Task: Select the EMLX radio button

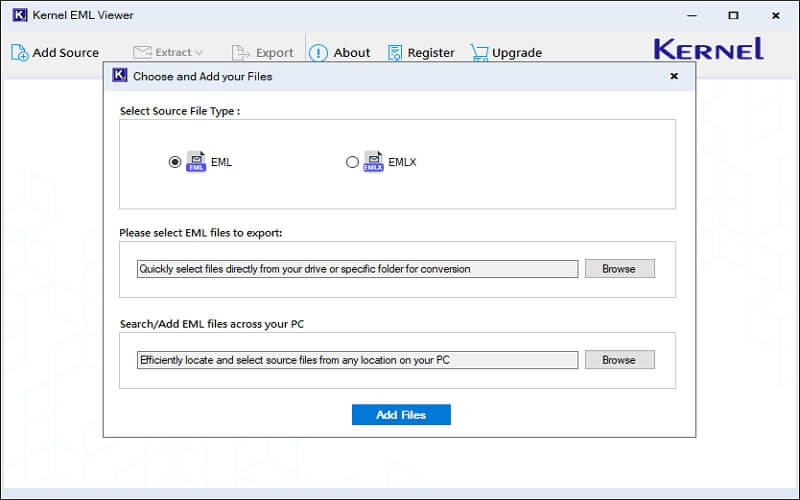Action: [352, 162]
